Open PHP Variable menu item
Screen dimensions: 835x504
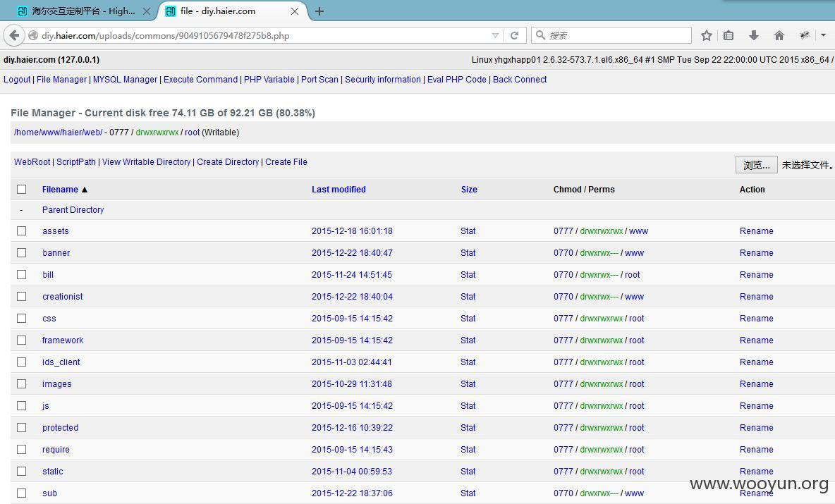pyautogui.click(x=269, y=79)
